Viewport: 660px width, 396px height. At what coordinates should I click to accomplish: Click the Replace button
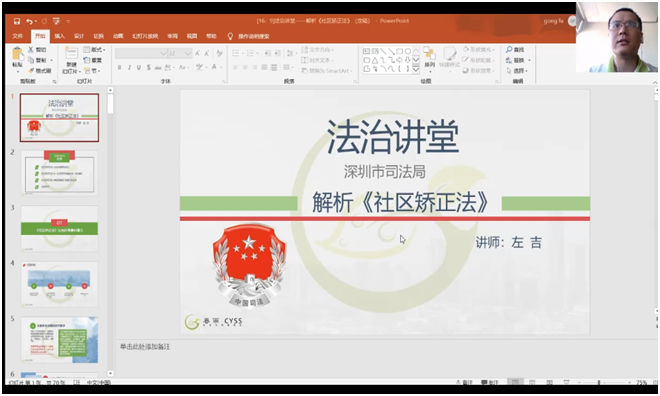(x=517, y=60)
